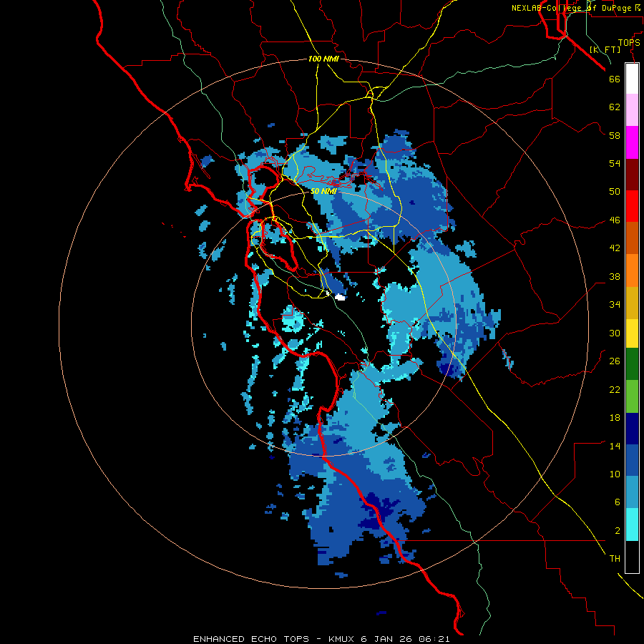Click the small white echo patch on map

tap(340, 297)
